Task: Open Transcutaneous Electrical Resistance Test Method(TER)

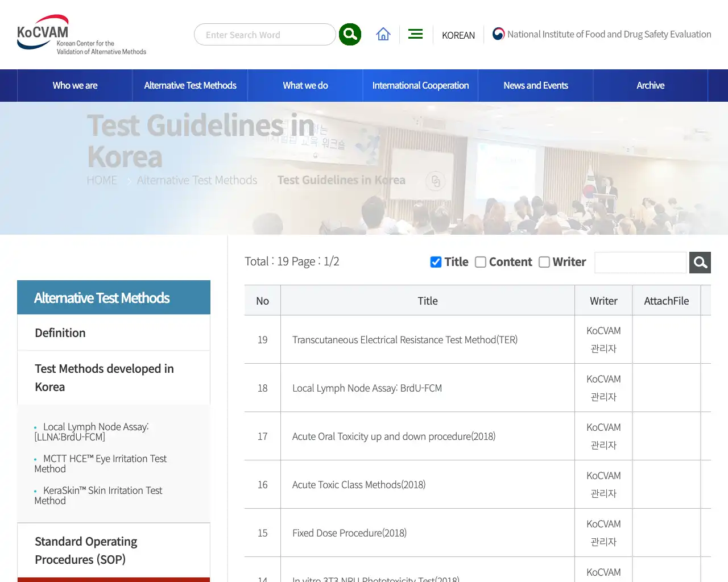Action: (x=405, y=340)
